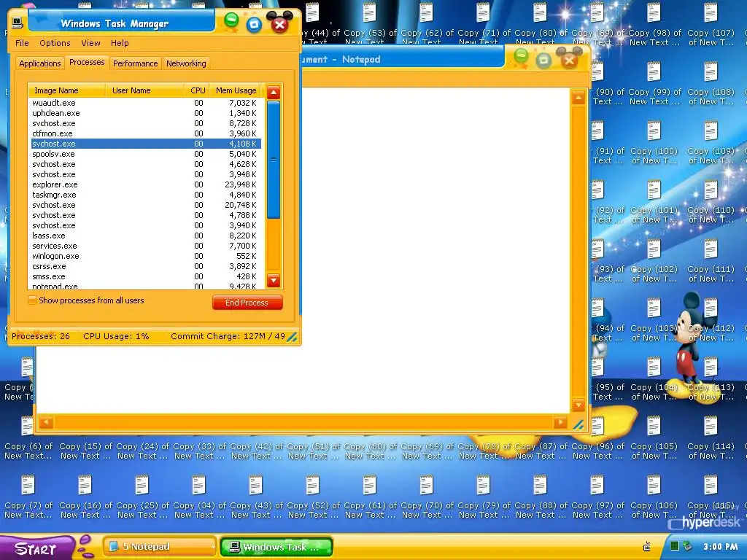This screenshot has height=560, width=747.
Task: Select the Copy (108) desktop file icon
Action: click(x=711, y=71)
